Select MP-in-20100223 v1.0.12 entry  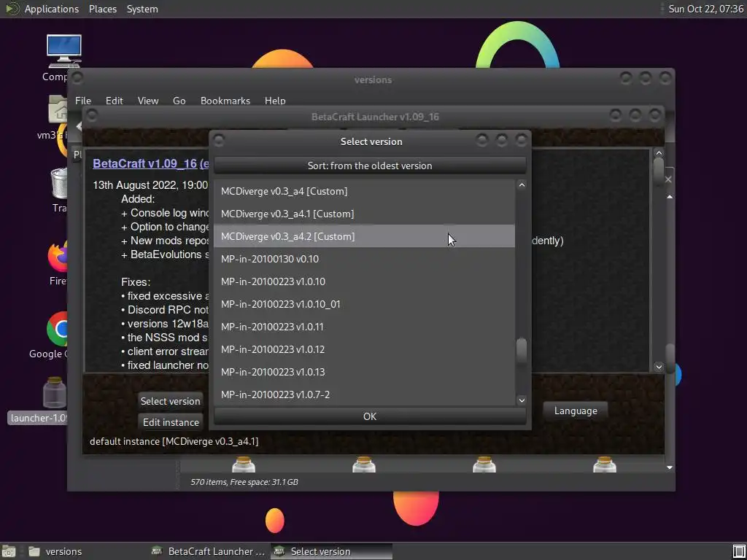click(365, 349)
